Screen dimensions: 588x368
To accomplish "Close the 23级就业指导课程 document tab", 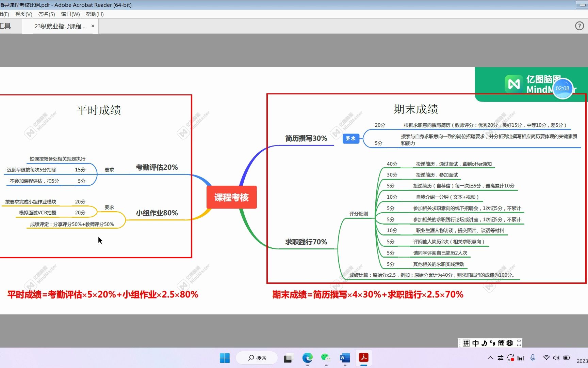I will (93, 26).
